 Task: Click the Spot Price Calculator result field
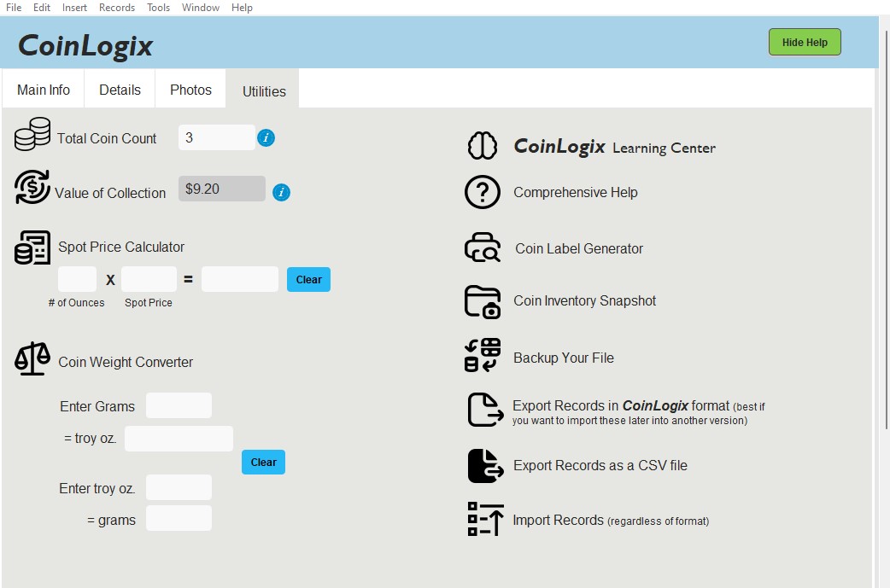[240, 279]
